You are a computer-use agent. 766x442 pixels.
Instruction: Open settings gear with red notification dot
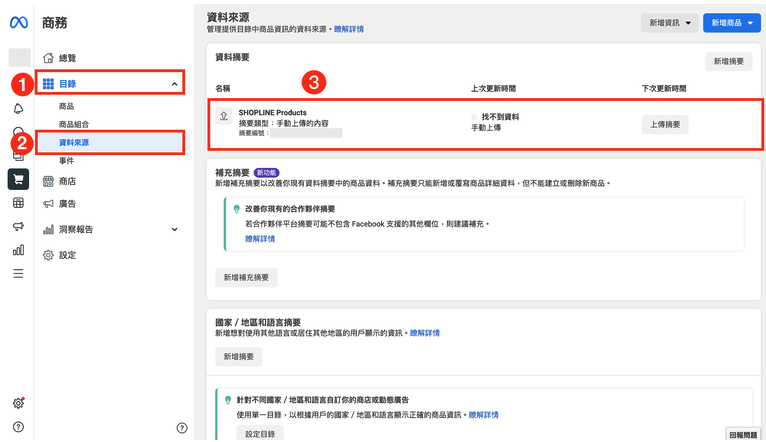[19, 403]
